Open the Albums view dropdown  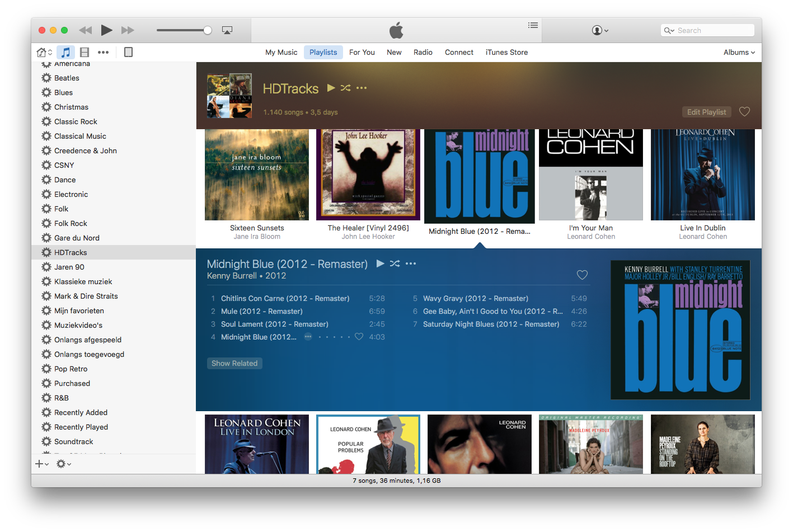pos(739,52)
